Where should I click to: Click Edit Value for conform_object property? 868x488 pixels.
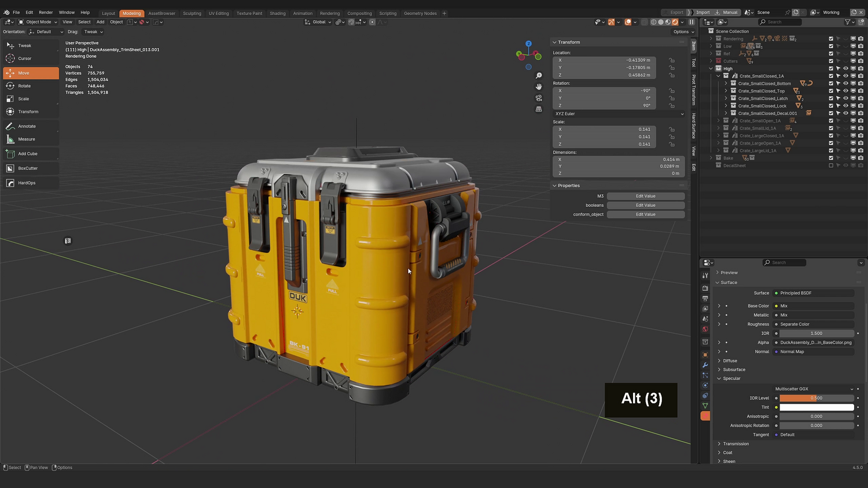coord(646,215)
